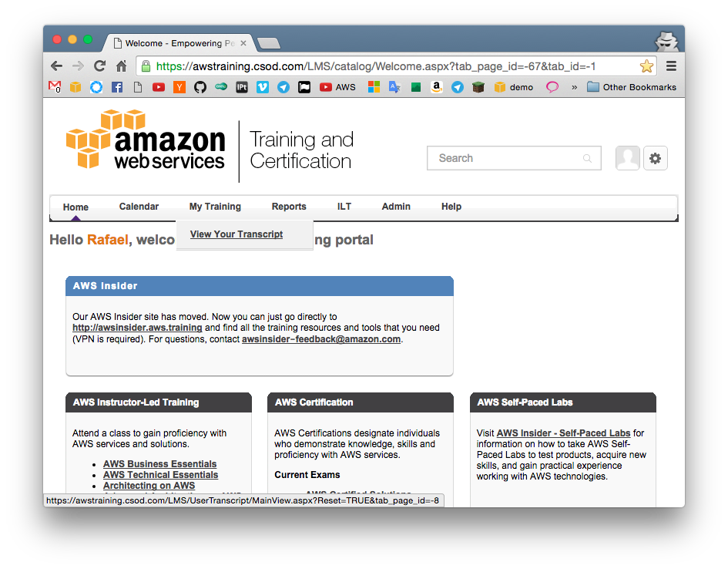Image resolution: width=728 pixels, height=569 pixels.
Task: Open the Chrome hamburger menu
Action: click(x=671, y=66)
